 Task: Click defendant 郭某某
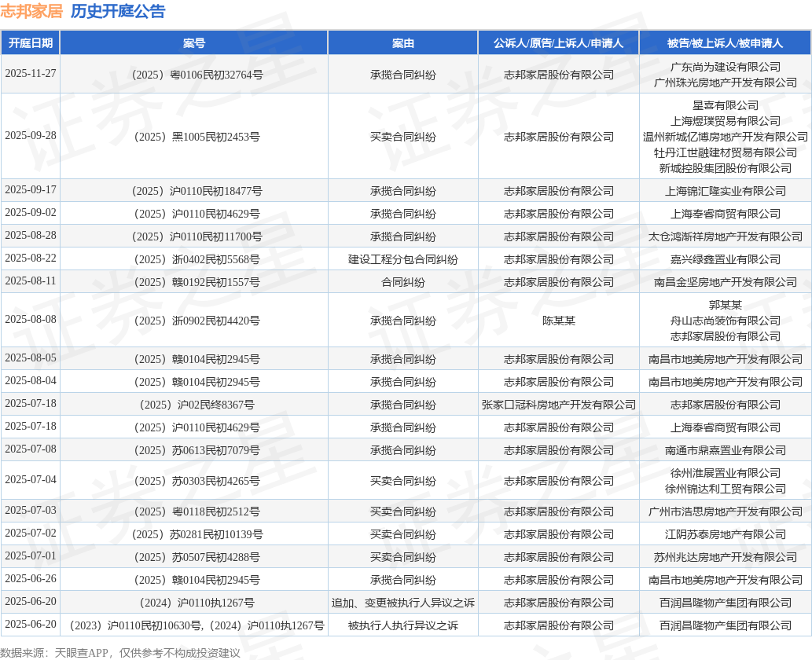(726, 306)
